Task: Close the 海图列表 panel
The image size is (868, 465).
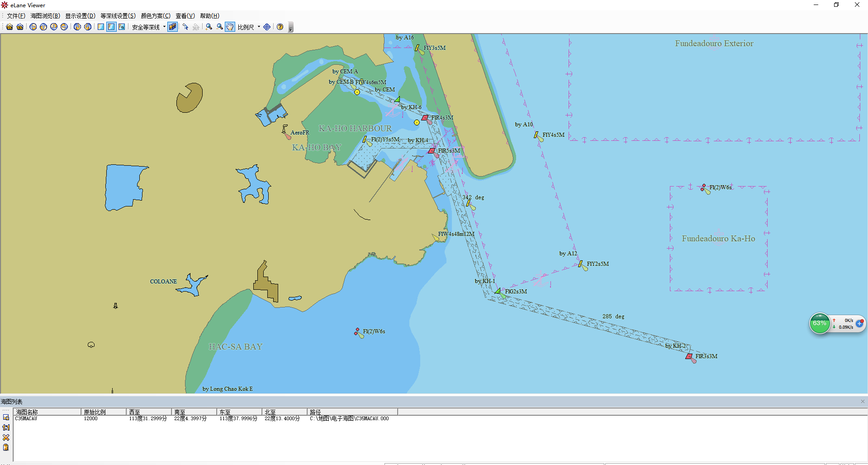Action: 863,402
